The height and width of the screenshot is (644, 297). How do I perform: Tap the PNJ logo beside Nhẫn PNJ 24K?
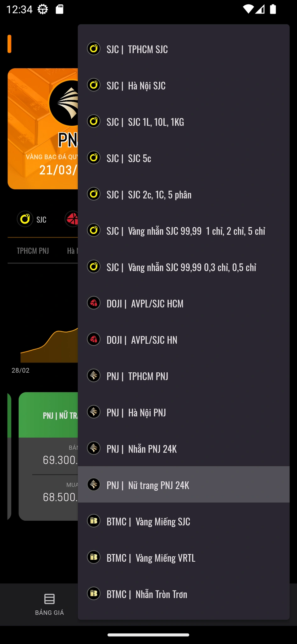click(x=94, y=448)
